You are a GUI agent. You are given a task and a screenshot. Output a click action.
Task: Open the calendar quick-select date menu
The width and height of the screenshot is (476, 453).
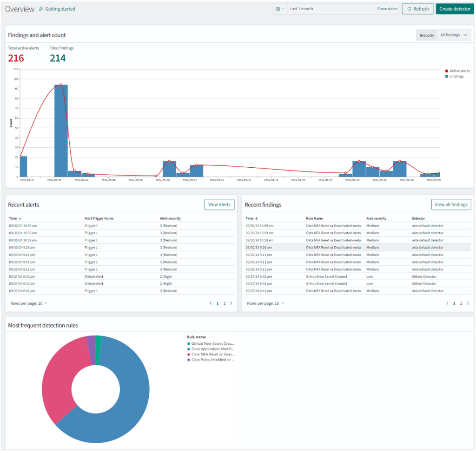pyautogui.click(x=280, y=9)
